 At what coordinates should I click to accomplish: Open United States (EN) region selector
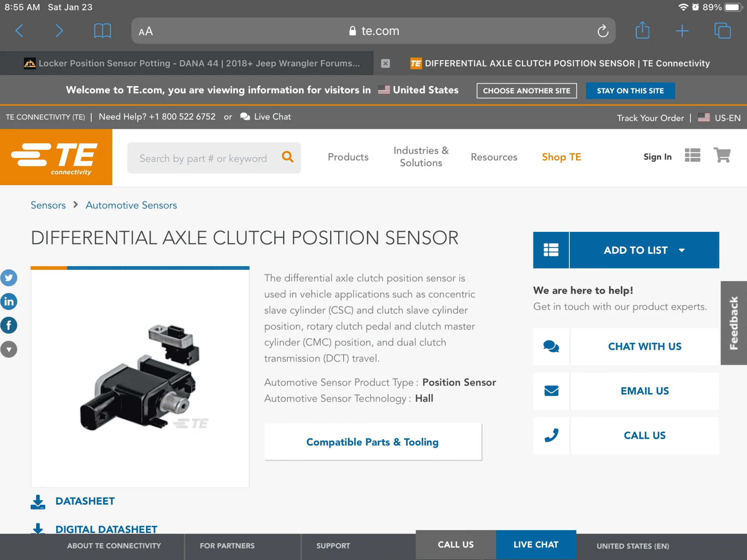click(x=633, y=546)
